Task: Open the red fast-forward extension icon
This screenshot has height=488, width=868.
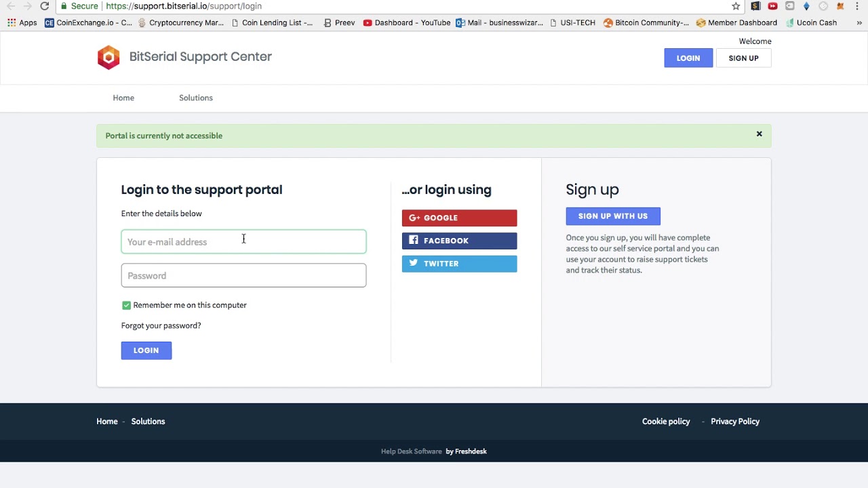Action: coord(772,6)
